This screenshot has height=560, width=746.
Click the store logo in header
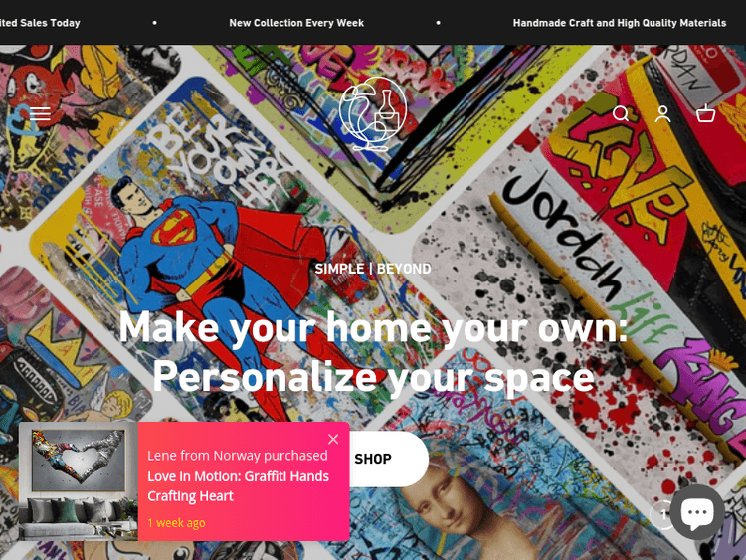373,113
